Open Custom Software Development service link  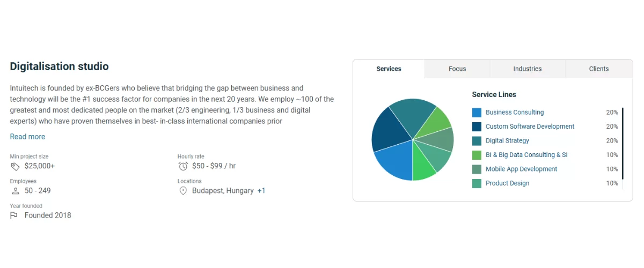coord(530,126)
